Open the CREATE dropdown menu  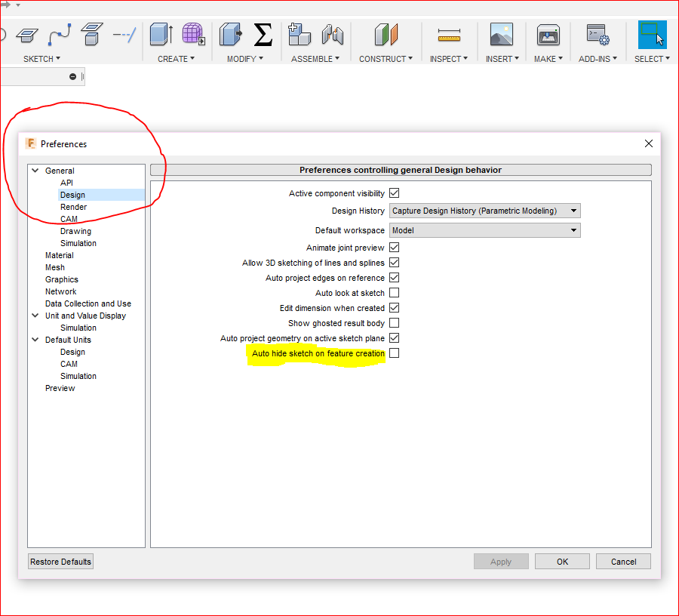coord(177,59)
